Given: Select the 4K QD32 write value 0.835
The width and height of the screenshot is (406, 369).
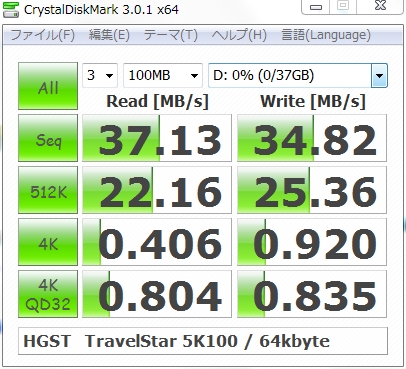Looking at the screenshot, I should point(312,294).
